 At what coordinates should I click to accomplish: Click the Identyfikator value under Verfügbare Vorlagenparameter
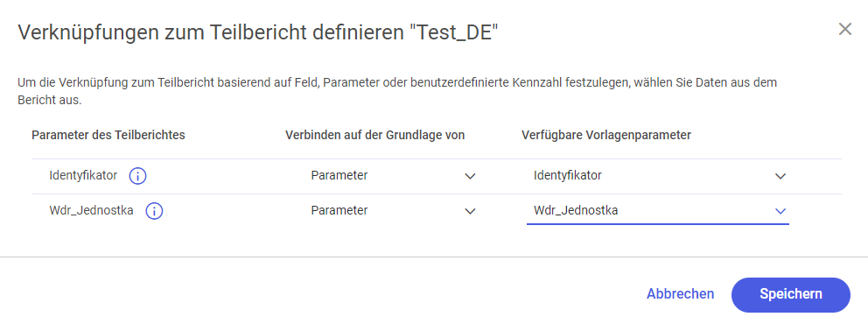(x=567, y=176)
